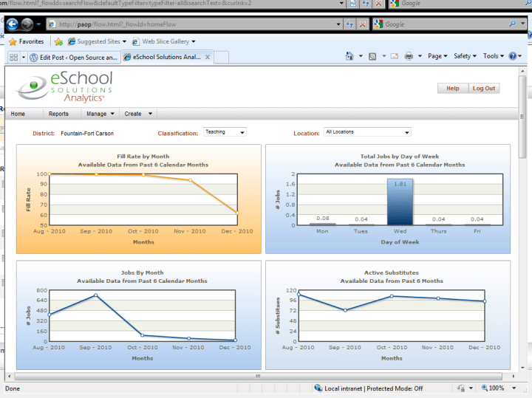Open the Location dropdown showing All Locations
Viewport: 532px width, 398px height.
point(367,132)
